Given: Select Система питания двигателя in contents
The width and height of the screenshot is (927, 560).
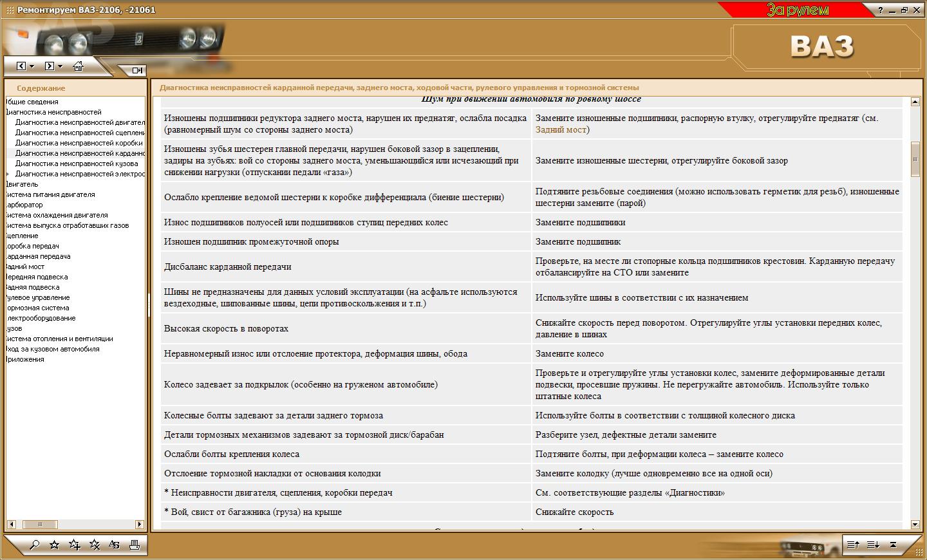Looking at the screenshot, I should tap(50, 194).
